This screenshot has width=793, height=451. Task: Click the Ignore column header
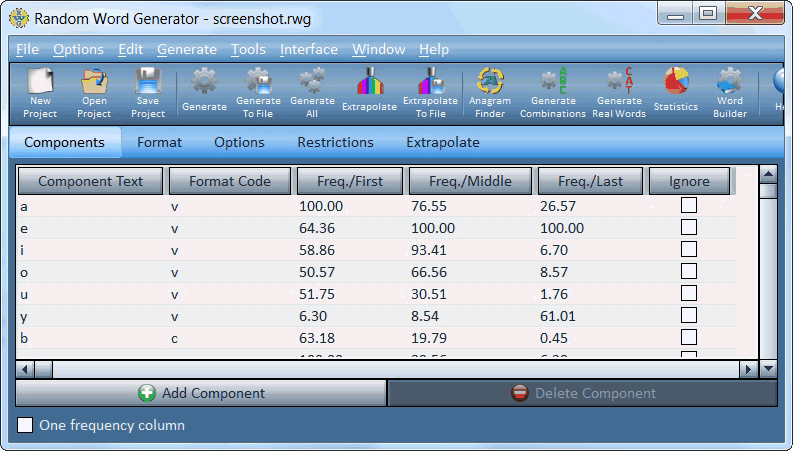689,181
